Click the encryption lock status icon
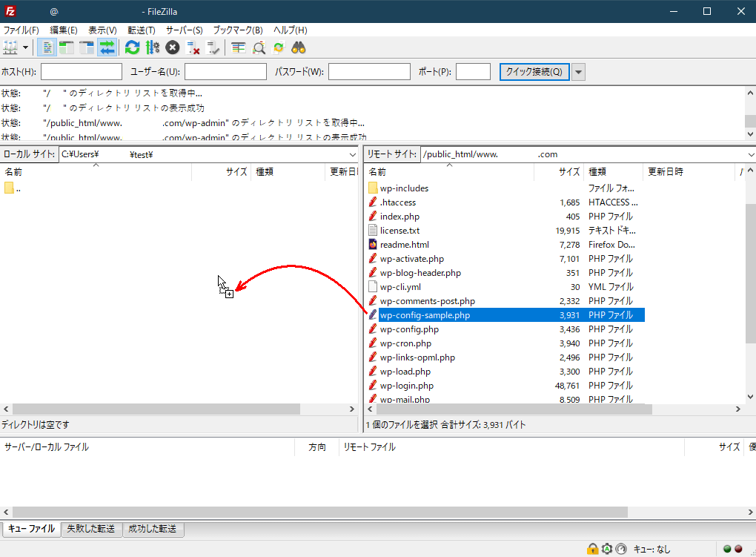Screen dimensions: 756x557 click(592, 549)
